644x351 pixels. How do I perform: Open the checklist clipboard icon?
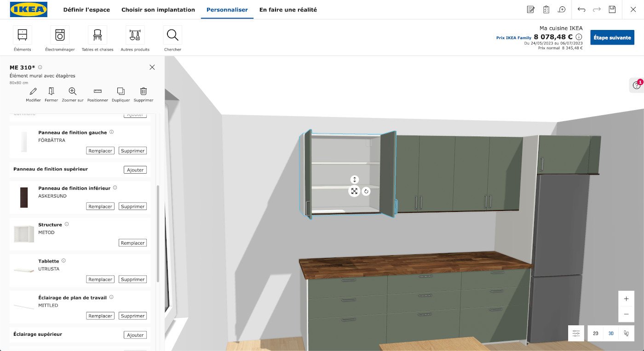point(546,10)
